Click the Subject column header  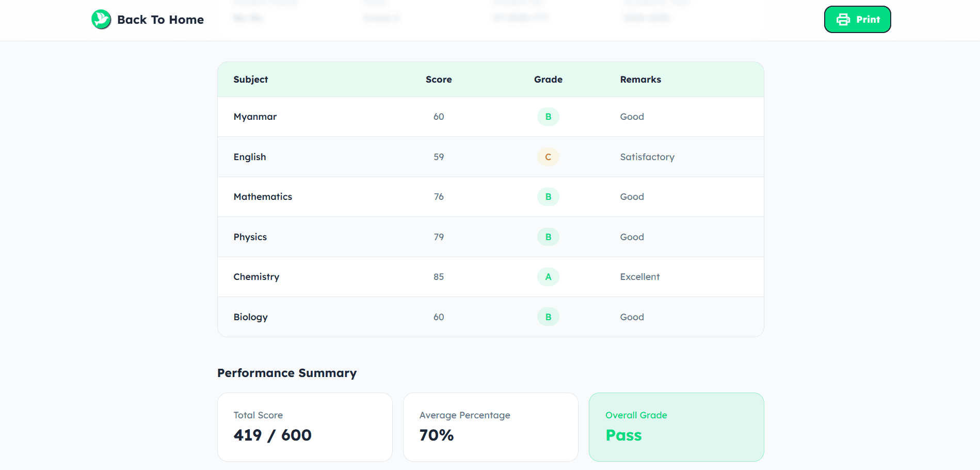[250, 79]
